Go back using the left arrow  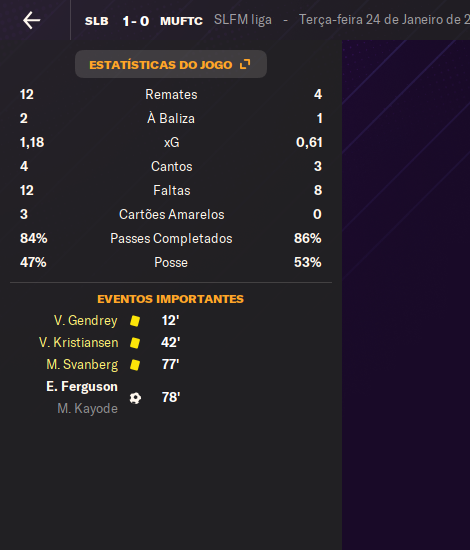(32, 20)
